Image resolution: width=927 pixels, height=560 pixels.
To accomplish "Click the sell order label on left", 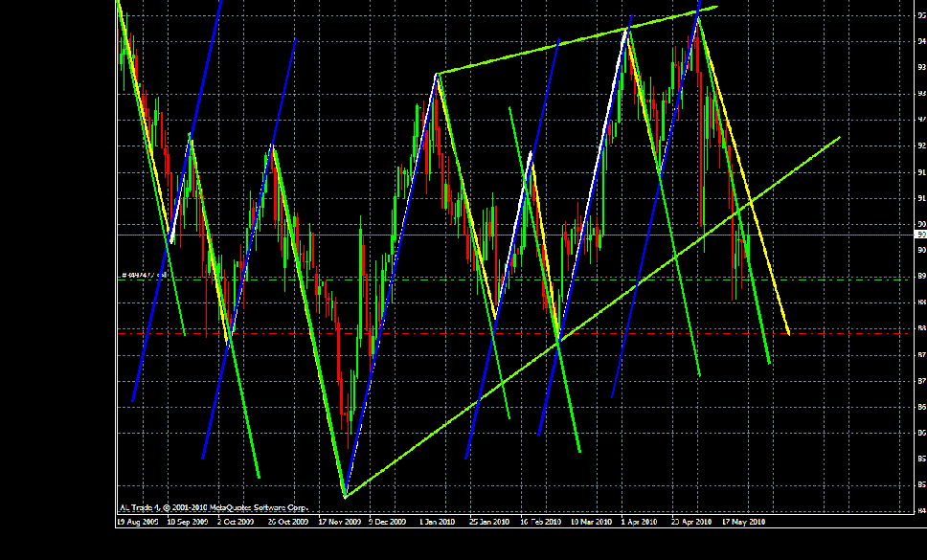I will click(x=144, y=276).
